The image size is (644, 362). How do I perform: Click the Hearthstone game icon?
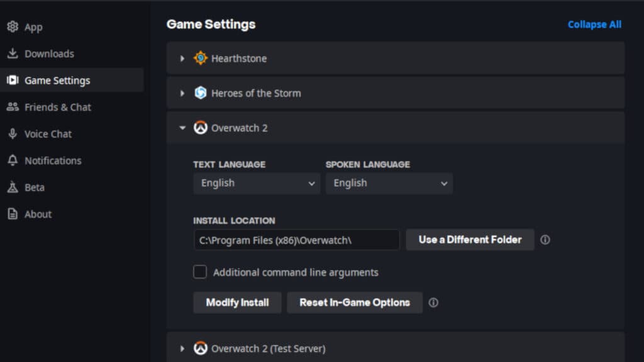click(x=201, y=58)
